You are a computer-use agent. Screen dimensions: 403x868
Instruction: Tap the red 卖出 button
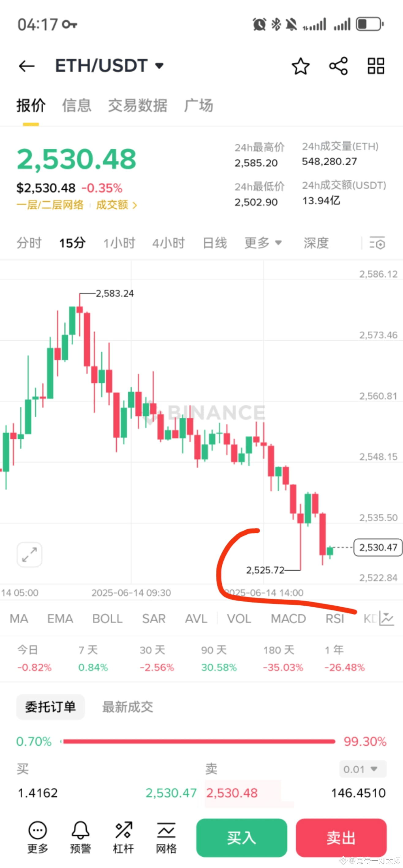pyautogui.click(x=341, y=838)
